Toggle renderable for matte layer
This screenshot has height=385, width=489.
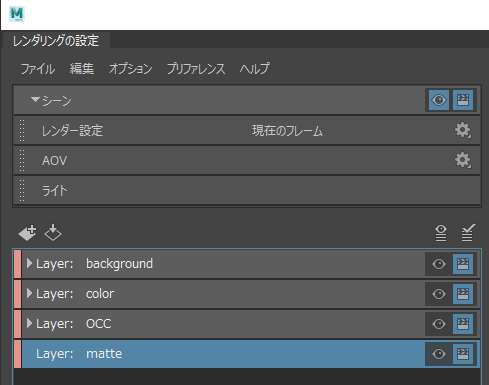[x=463, y=354]
